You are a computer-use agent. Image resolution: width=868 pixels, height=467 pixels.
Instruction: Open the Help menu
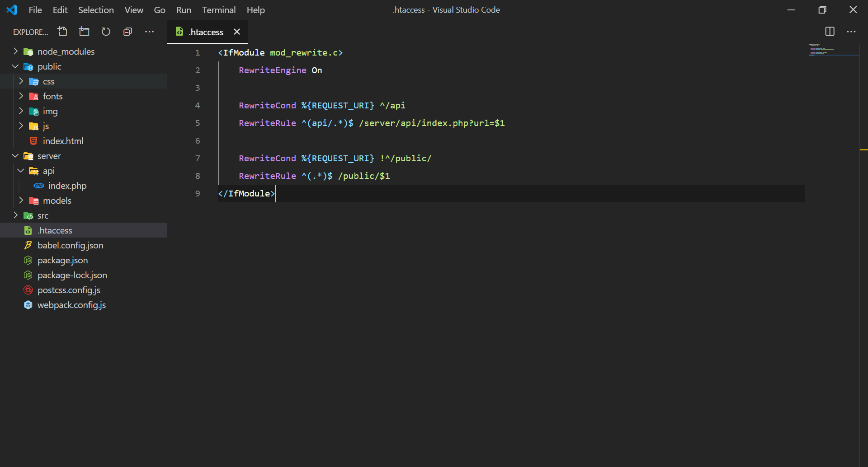[x=255, y=10]
